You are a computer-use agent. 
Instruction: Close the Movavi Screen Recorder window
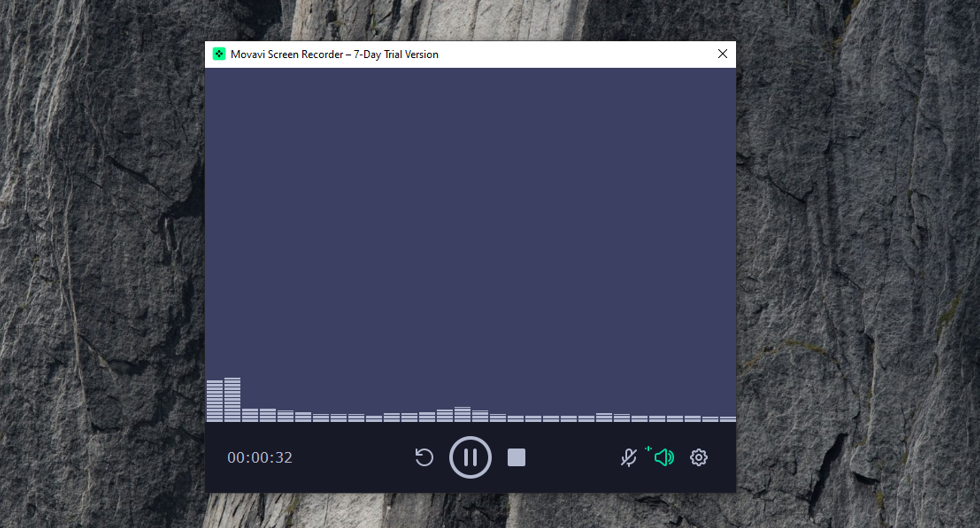[x=722, y=54]
